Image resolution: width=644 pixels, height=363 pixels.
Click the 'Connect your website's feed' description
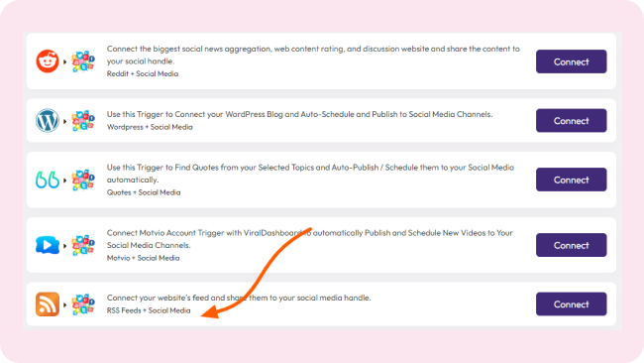pyautogui.click(x=239, y=298)
